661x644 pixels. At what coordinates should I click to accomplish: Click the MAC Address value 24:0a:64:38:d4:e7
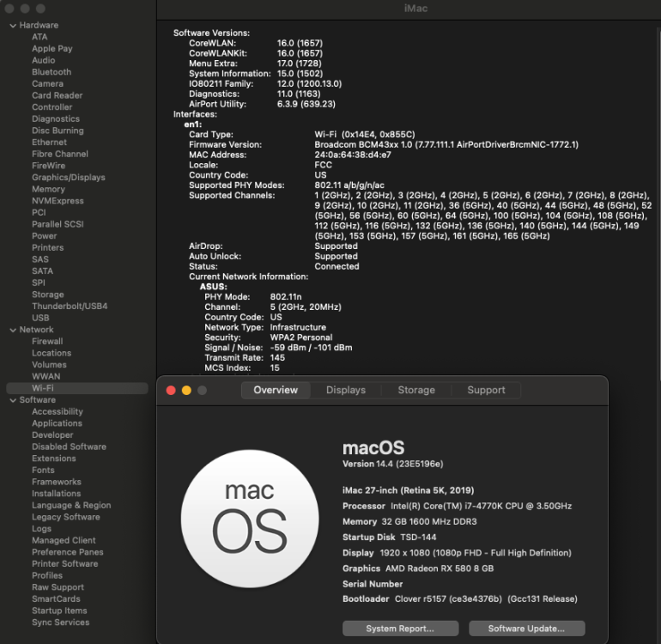353,155
